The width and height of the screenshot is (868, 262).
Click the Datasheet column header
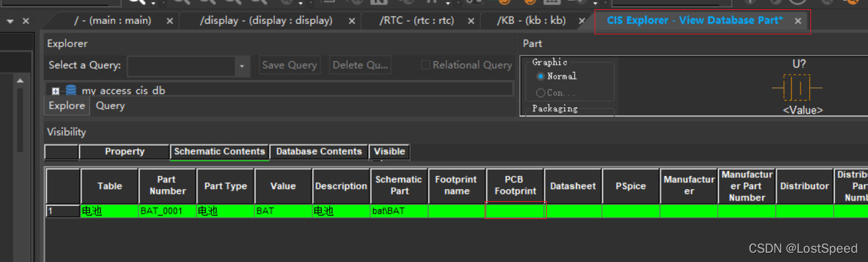point(573,186)
